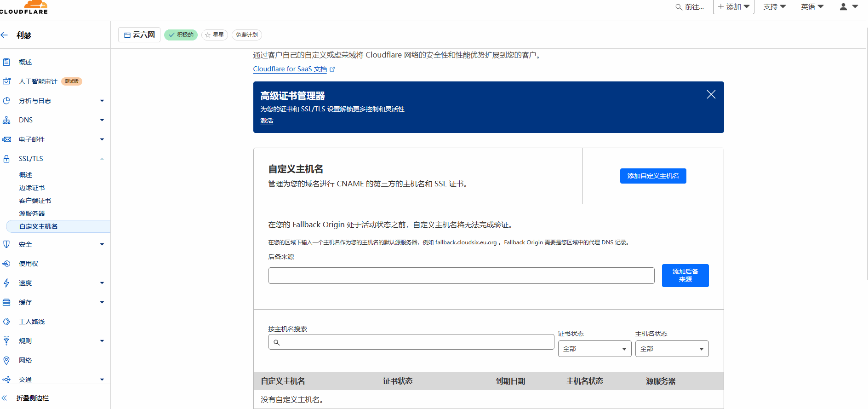Click the 按主机名搜索 input field

coord(411,342)
